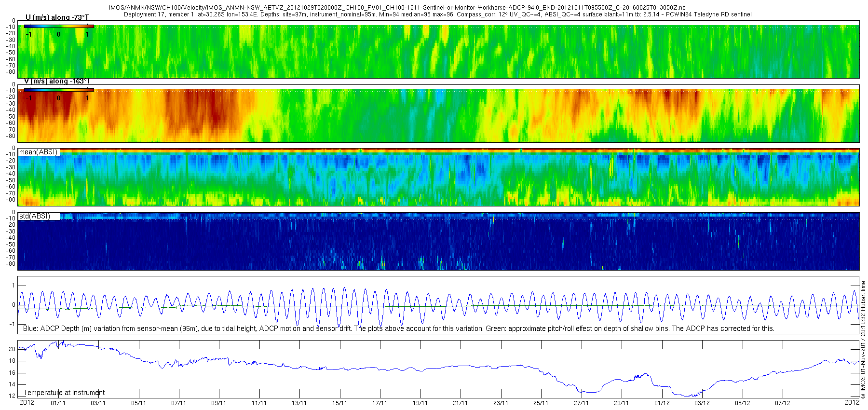Click the 07/11 date tick label
868x410 pixels.
[179, 403]
